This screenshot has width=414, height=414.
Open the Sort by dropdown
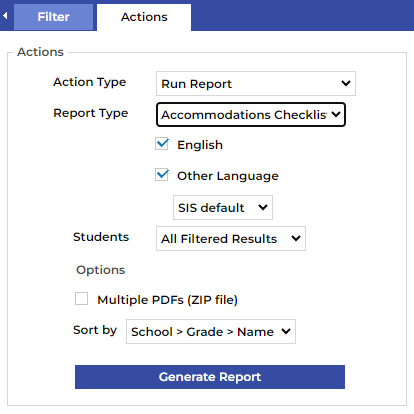211,331
